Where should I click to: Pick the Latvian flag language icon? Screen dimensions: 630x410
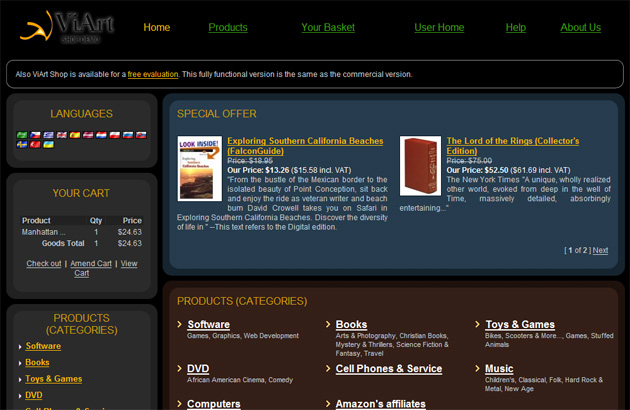click(x=88, y=135)
